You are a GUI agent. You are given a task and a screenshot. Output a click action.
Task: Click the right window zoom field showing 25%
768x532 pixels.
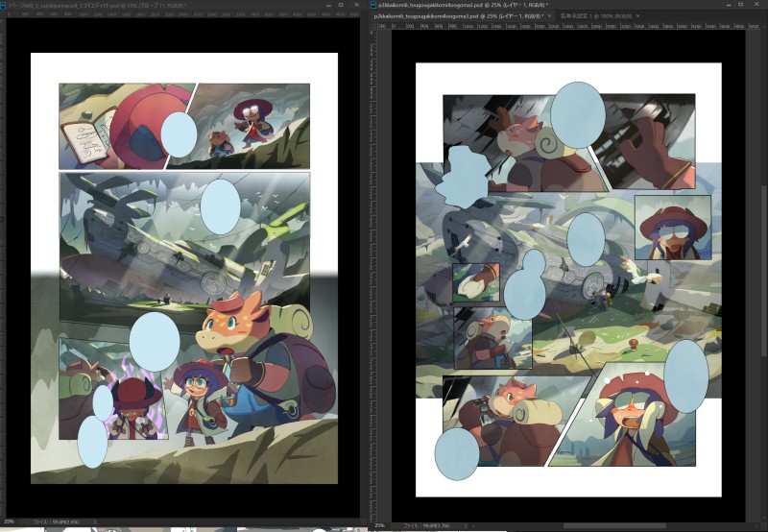(x=379, y=525)
